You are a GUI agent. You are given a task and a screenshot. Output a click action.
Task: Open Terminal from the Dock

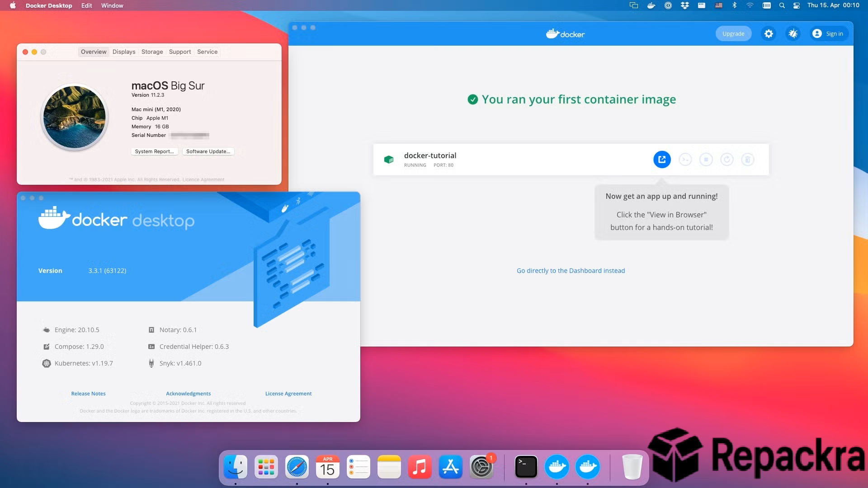pyautogui.click(x=526, y=467)
